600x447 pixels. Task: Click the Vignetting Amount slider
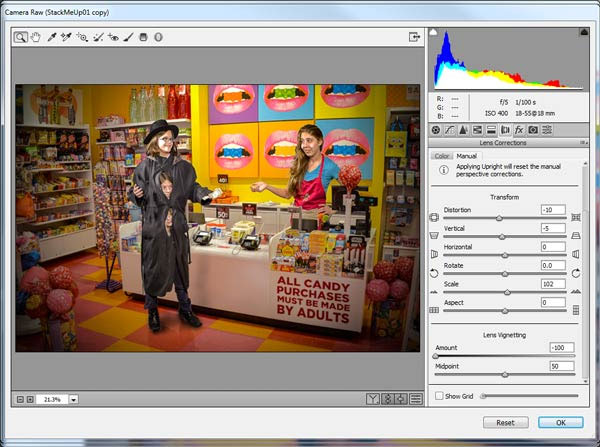click(436, 355)
